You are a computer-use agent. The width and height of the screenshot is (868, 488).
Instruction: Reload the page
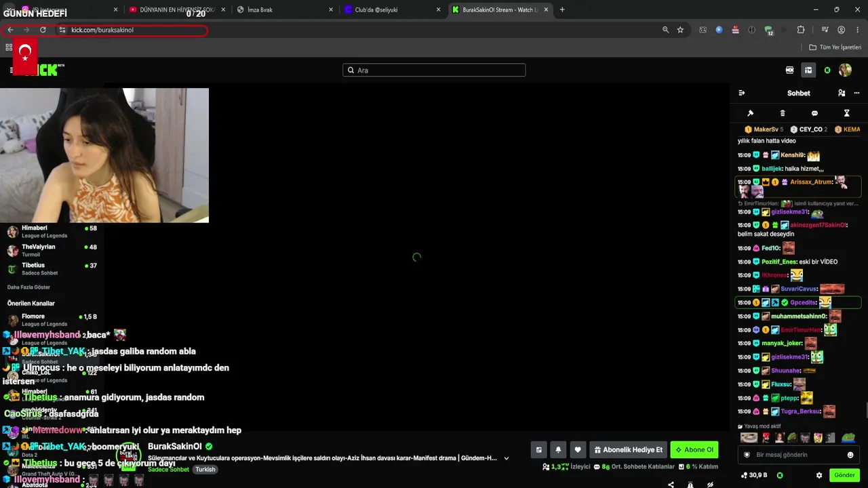[x=43, y=30]
